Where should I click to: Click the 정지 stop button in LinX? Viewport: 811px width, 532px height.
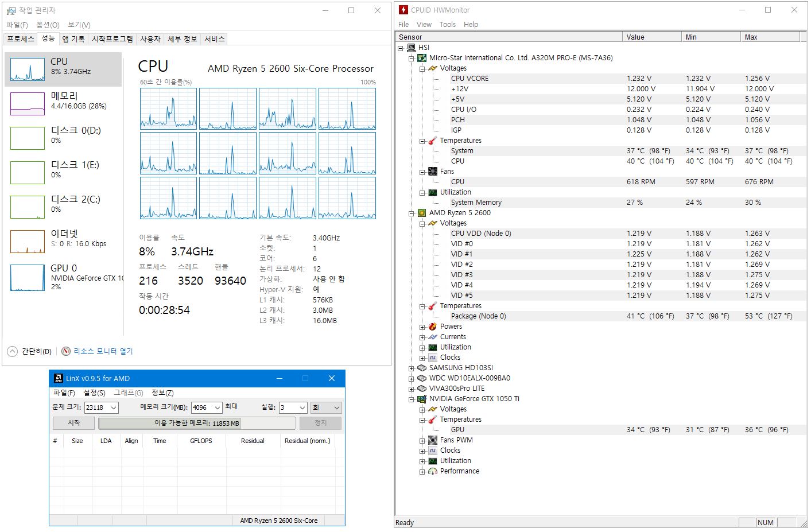[x=320, y=423]
